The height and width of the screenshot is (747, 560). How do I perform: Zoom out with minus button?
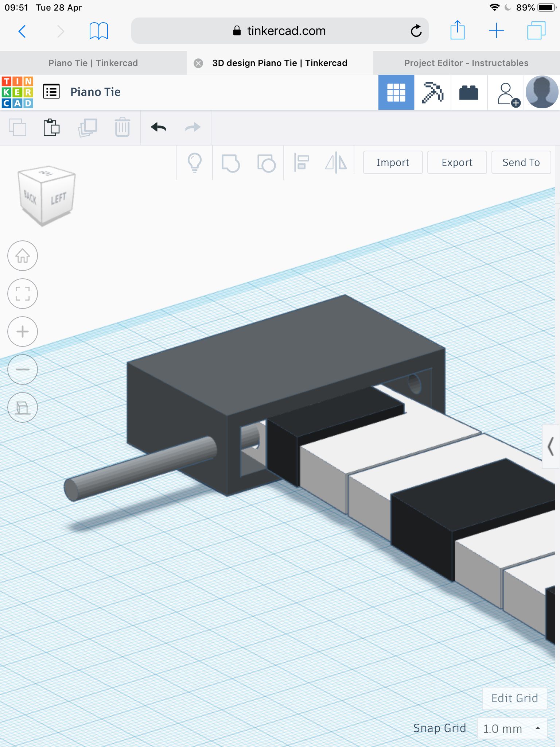23,369
